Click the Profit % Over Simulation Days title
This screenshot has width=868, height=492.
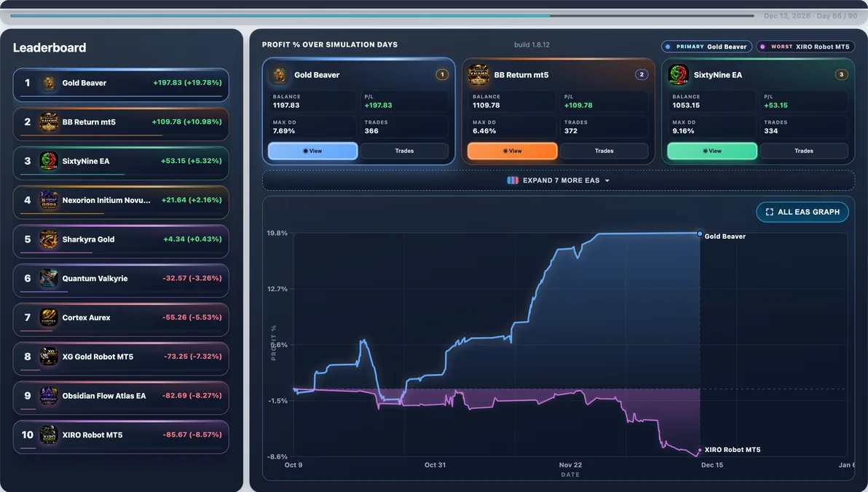tap(330, 45)
